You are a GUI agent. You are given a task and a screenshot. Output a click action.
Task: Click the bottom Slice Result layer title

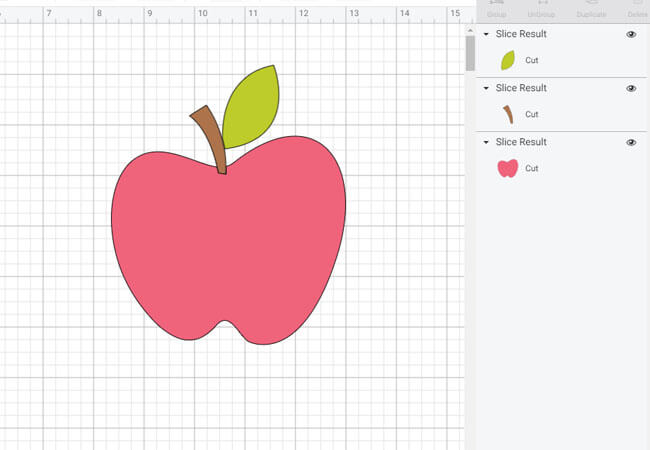[x=521, y=142]
